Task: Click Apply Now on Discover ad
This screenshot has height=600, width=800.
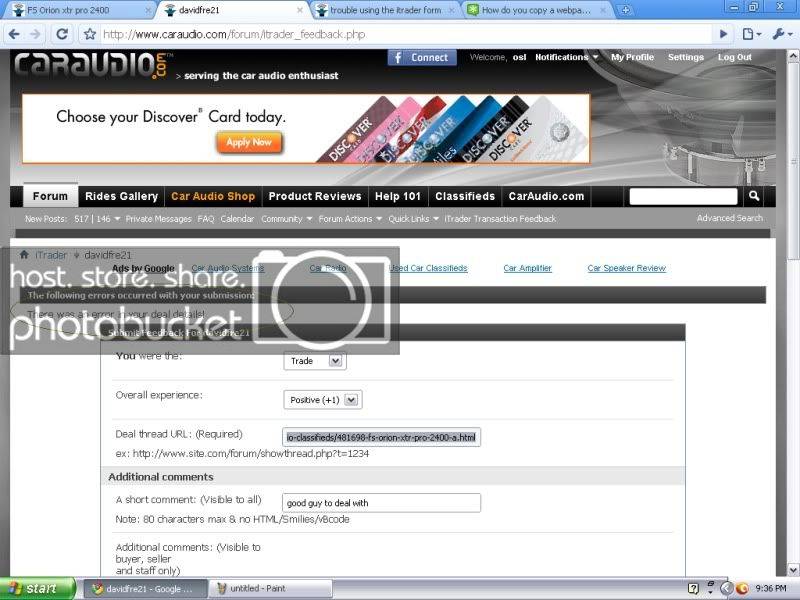Action: click(249, 142)
